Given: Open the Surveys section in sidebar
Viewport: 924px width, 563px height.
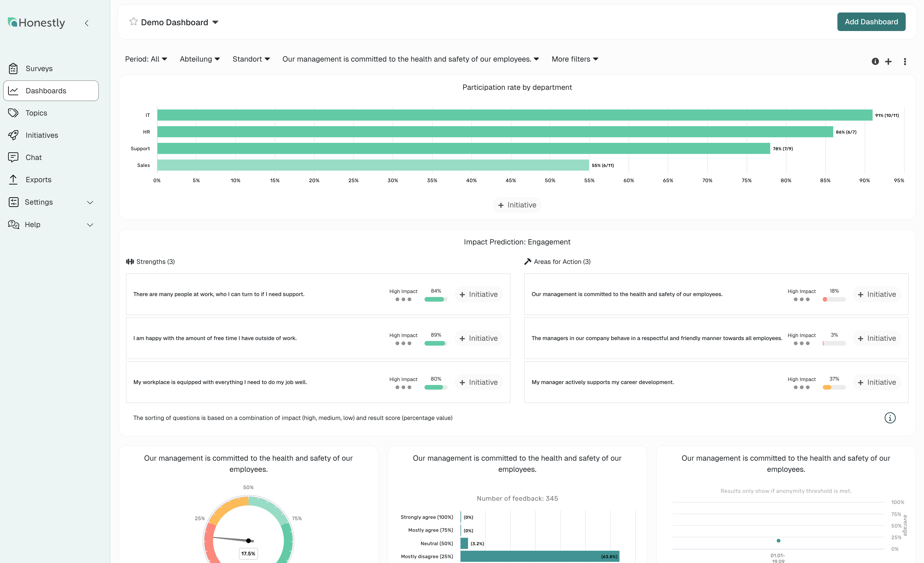Looking at the screenshot, I should pyautogui.click(x=39, y=68).
